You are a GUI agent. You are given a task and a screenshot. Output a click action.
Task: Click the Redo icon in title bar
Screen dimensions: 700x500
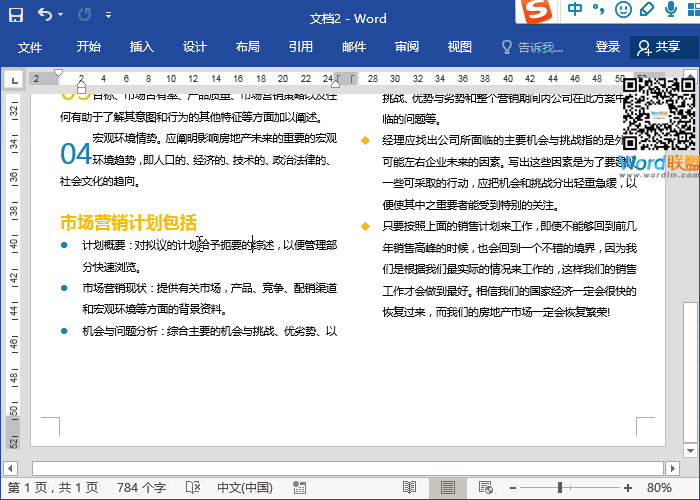coord(84,15)
